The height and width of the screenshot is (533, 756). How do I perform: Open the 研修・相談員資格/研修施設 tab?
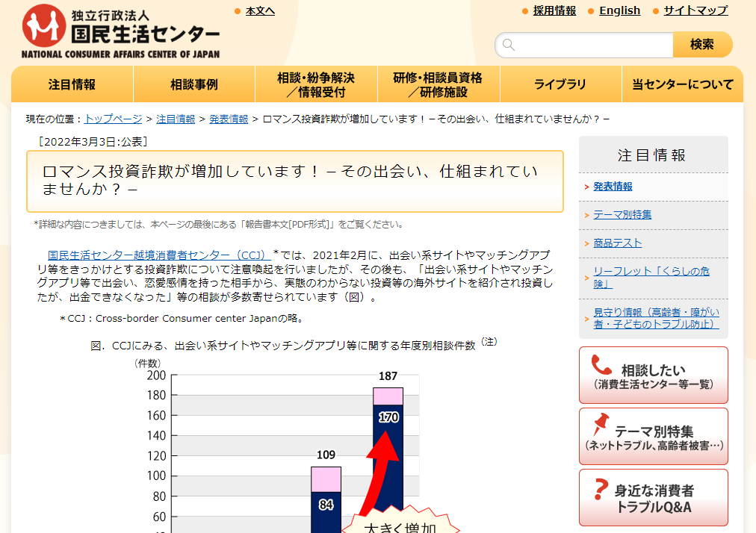(439, 84)
